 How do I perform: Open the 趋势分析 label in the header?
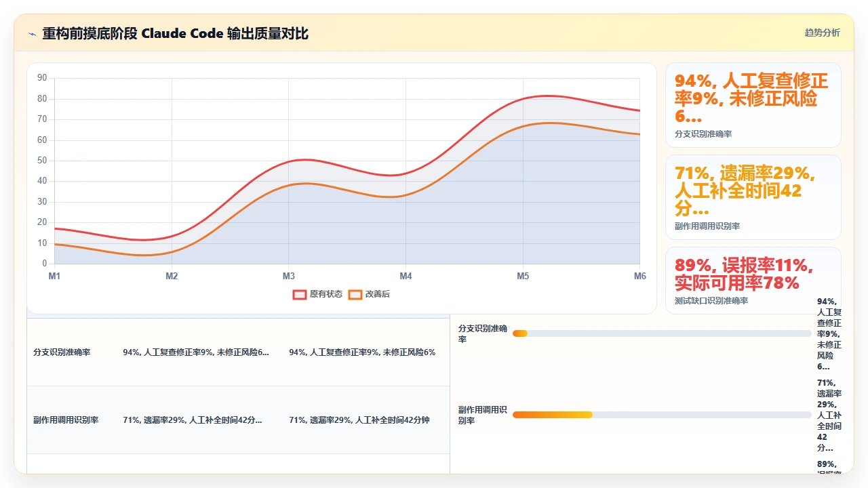[x=822, y=33]
